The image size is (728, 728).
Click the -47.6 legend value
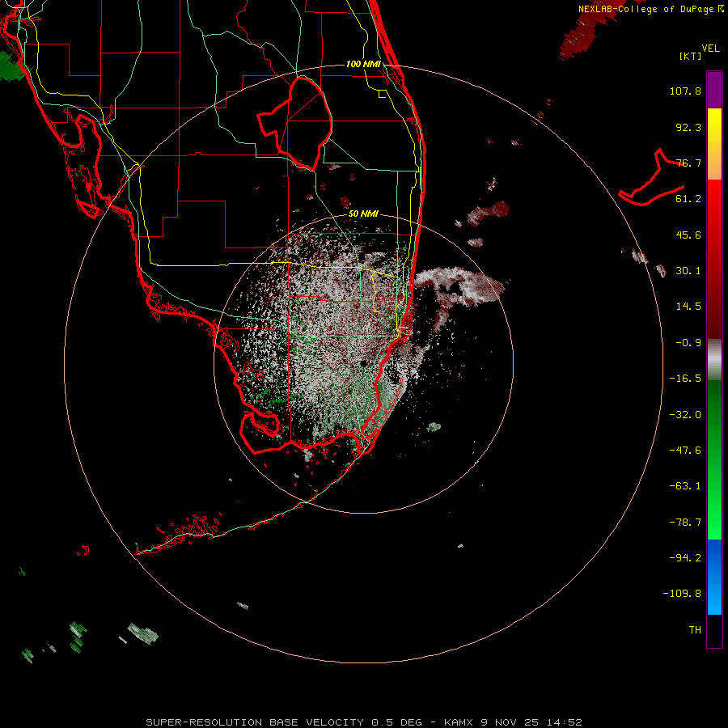[x=685, y=451]
